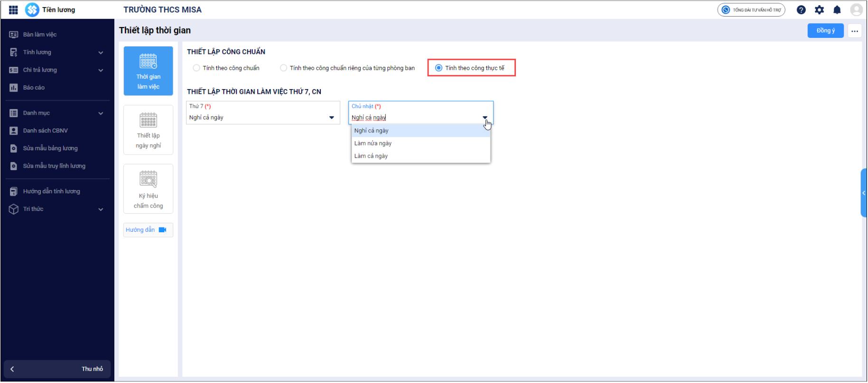Screen dimensions: 868x383
Task: Click the Thiết lập ngày nghỉ calendar icon
Action: pyautogui.click(x=148, y=120)
